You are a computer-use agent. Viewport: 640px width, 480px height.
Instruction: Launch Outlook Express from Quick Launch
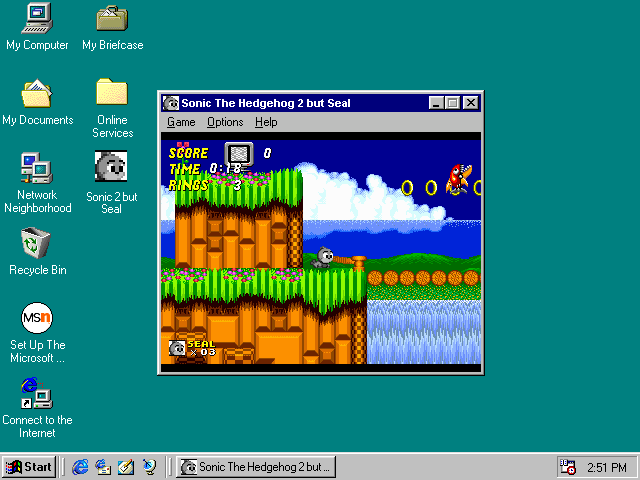coord(103,467)
